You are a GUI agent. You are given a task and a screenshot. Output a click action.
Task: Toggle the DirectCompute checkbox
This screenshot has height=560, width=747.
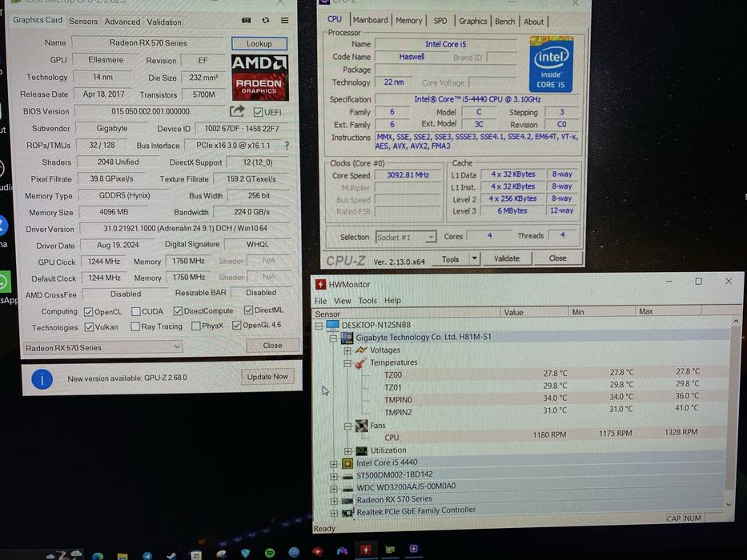(178, 311)
